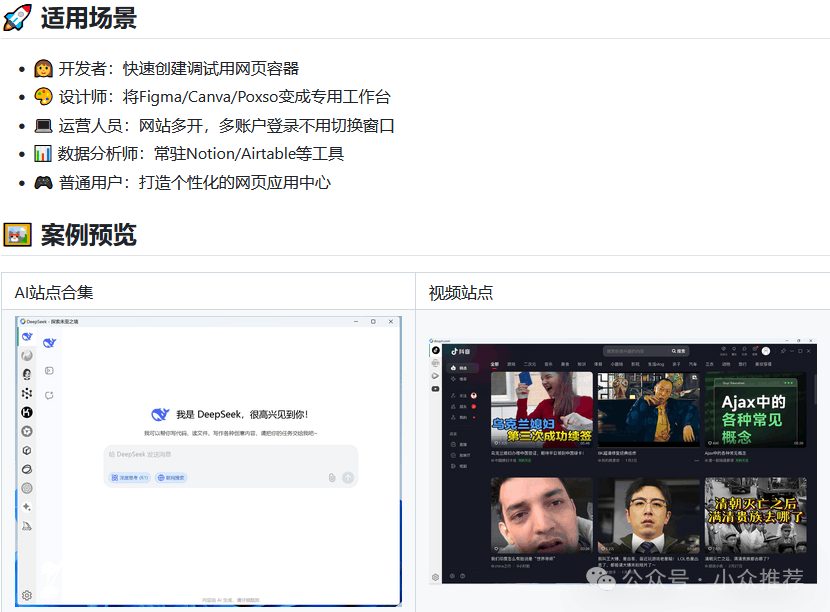Open settings gear in the AI站点合集 window

coord(27,595)
